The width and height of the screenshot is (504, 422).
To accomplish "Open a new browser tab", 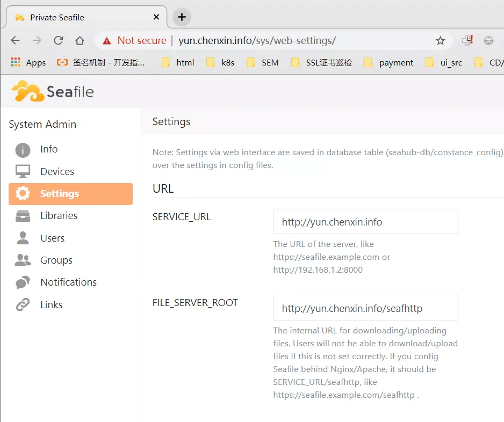I will (182, 17).
